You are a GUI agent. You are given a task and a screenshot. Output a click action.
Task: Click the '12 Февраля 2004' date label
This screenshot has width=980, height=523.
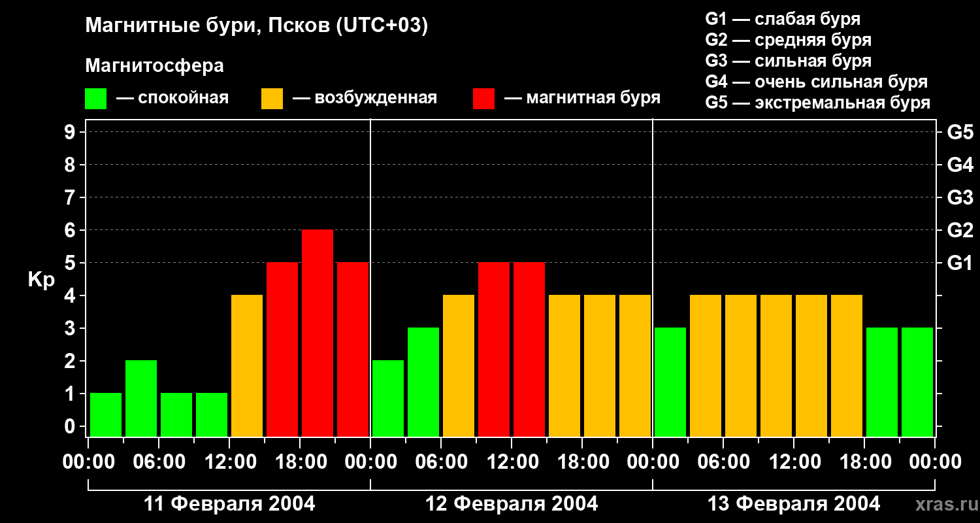512,504
